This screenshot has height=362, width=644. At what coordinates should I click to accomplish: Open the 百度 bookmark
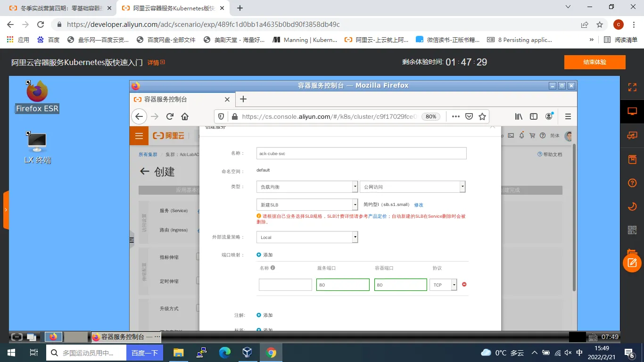point(49,40)
